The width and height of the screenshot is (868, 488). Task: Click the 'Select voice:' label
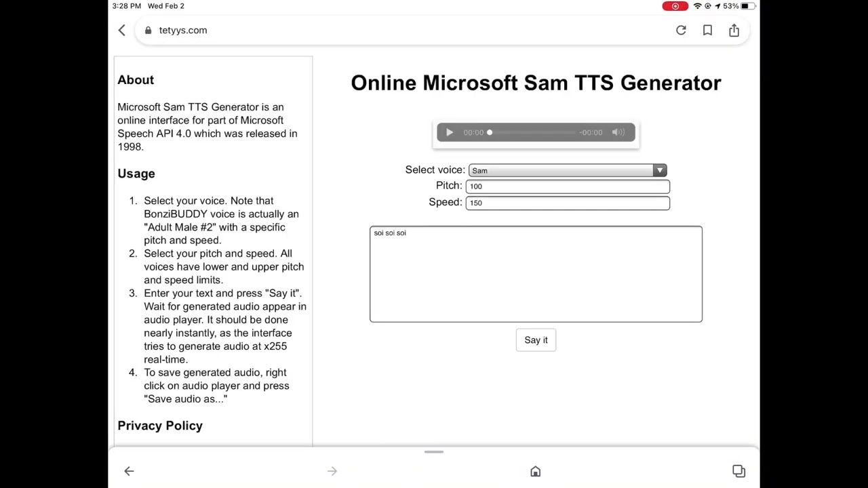click(x=435, y=170)
